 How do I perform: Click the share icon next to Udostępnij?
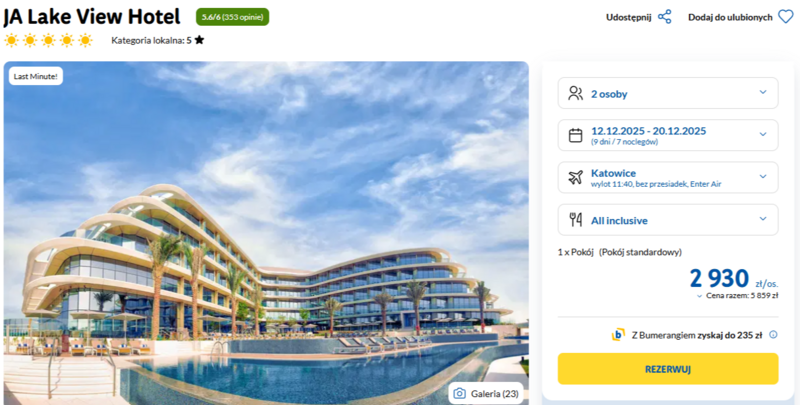coord(664,17)
